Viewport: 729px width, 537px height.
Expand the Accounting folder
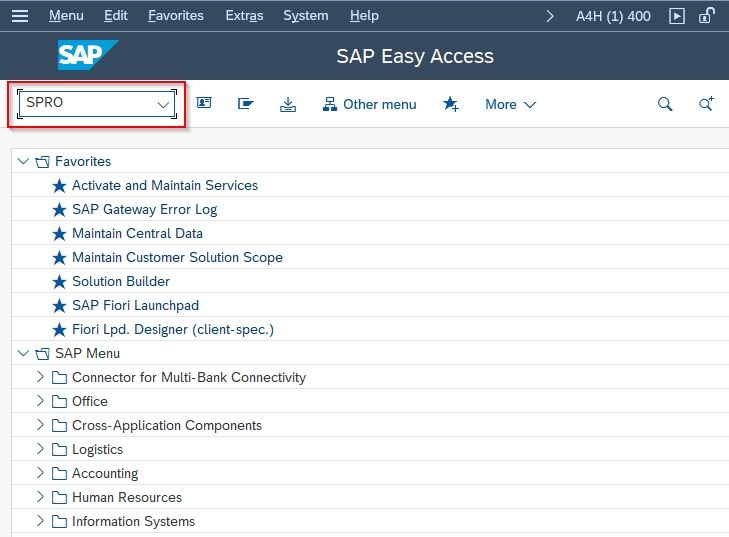point(40,473)
